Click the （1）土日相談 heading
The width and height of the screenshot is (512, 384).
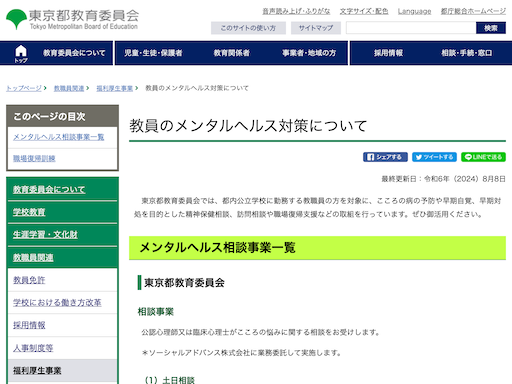click(x=170, y=380)
